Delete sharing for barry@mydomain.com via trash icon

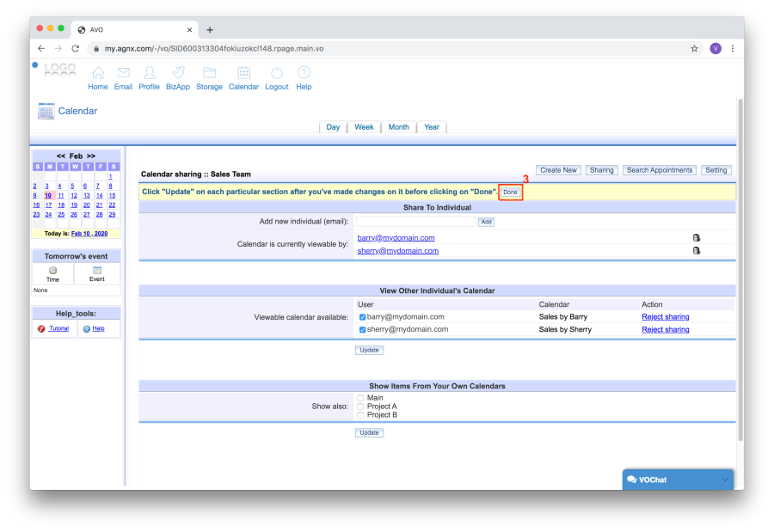[696, 238]
